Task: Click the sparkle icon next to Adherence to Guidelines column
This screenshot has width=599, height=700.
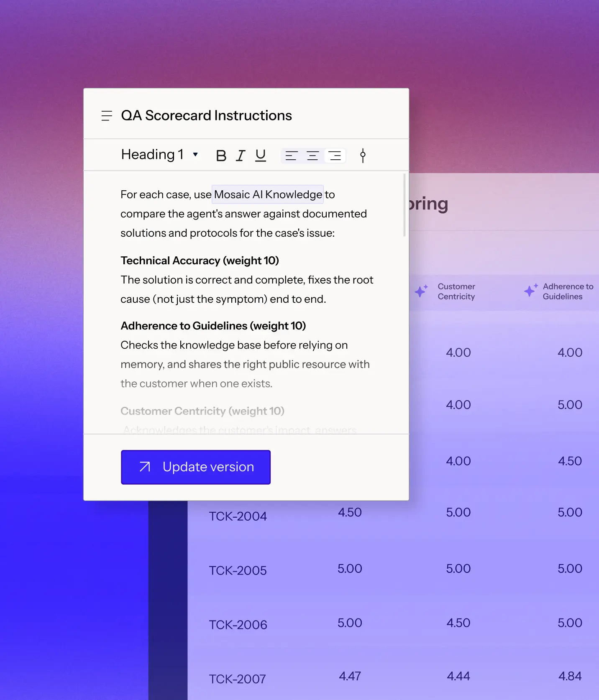Action: click(x=531, y=290)
